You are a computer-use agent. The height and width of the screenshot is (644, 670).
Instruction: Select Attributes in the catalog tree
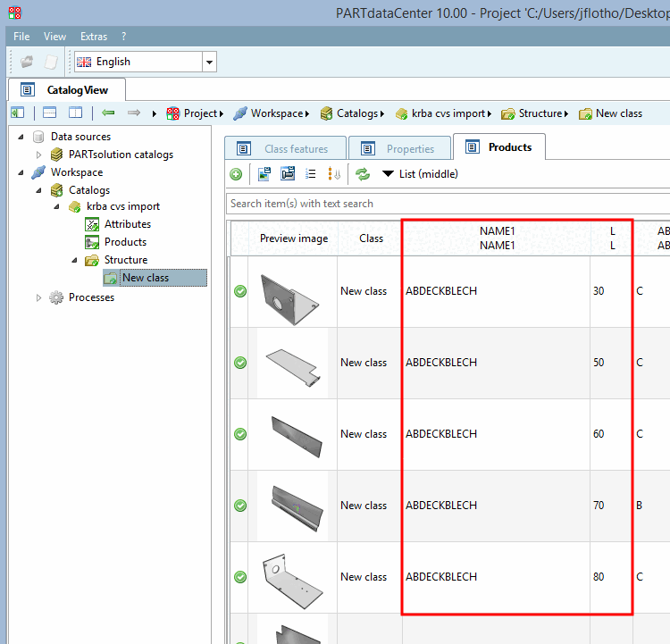coord(128,224)
